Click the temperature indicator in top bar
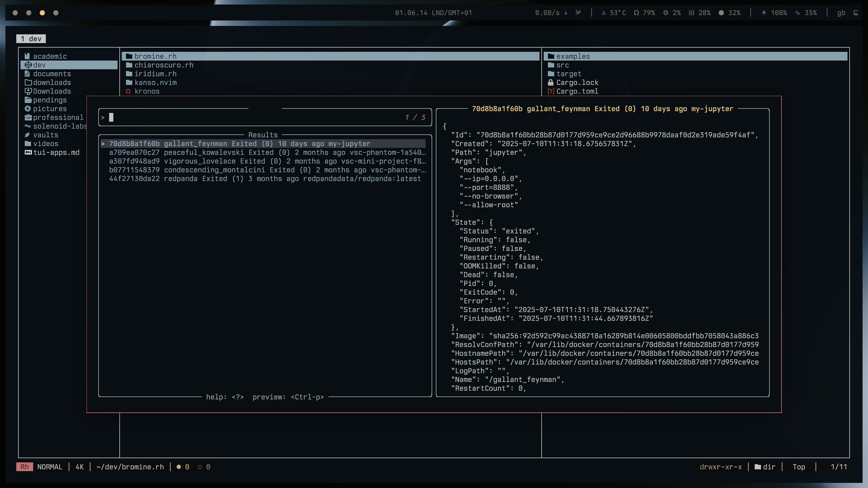 point(614,13)
